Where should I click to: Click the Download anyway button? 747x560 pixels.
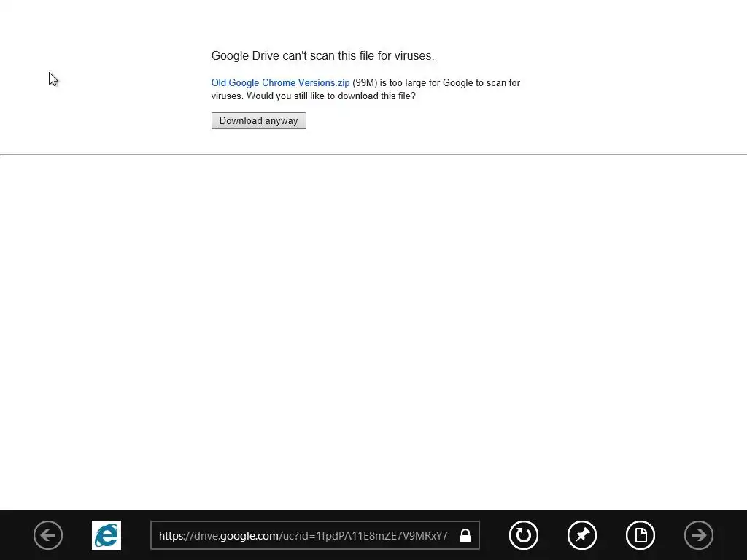point(259,120)
